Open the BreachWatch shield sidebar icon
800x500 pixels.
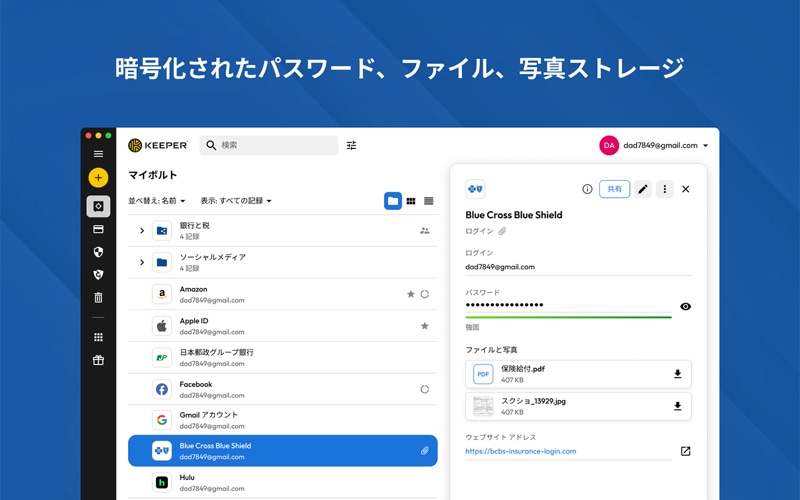tap(98, 274)
